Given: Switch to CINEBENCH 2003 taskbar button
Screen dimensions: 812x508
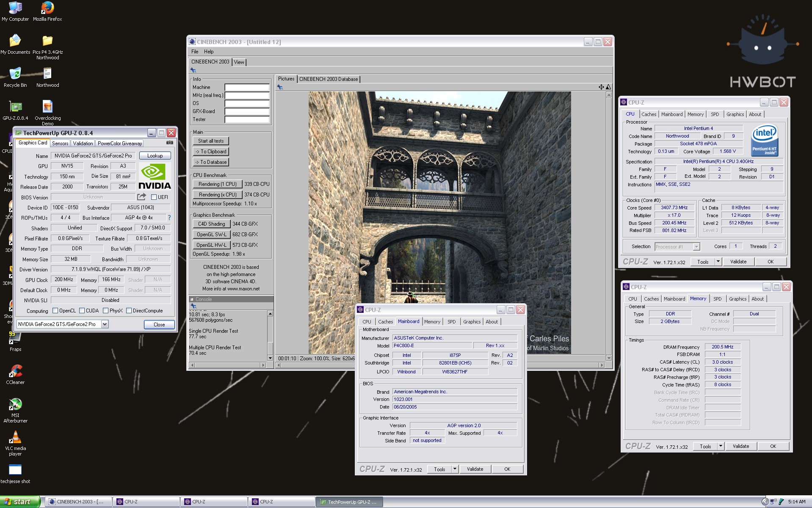Looking at the screenshot, I should point(78,502).
